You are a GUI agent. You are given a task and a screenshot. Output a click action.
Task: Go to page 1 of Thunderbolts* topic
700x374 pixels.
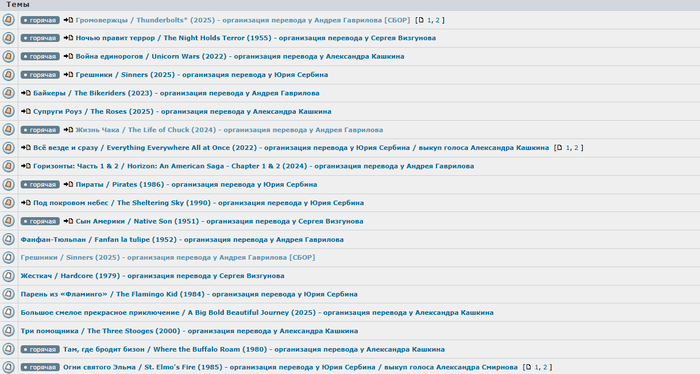(429, 20)
